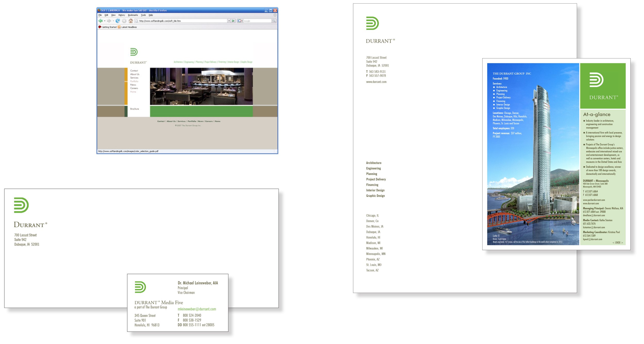Click the green Go arrow beside the address bar
The width and height of the screenshot is (644, 344).
(x=233, y=21)
